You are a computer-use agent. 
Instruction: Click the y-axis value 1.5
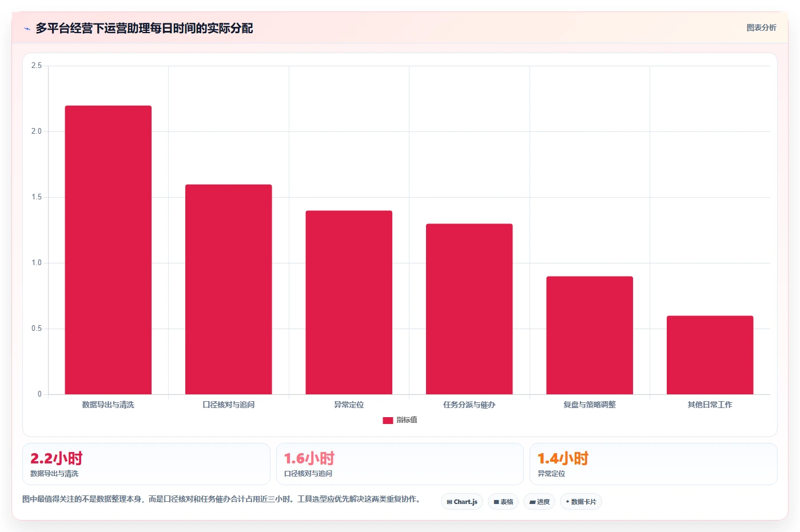[x=37, y=197]
